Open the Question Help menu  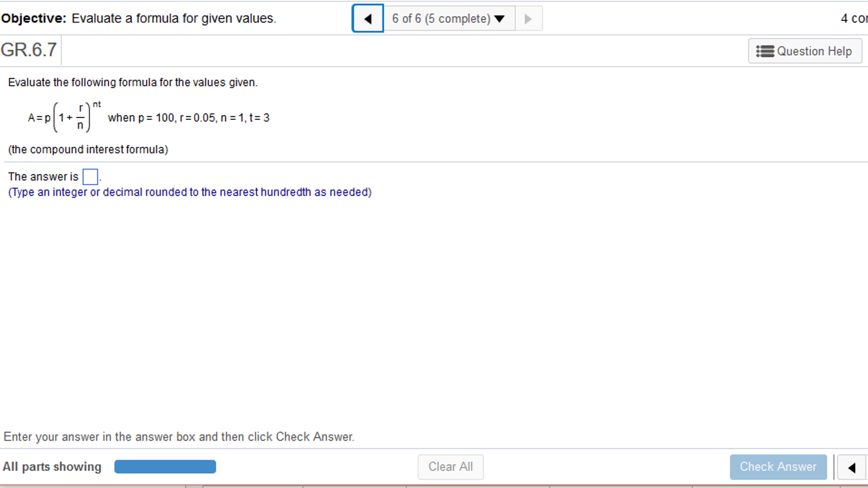(x=805, y=51)
